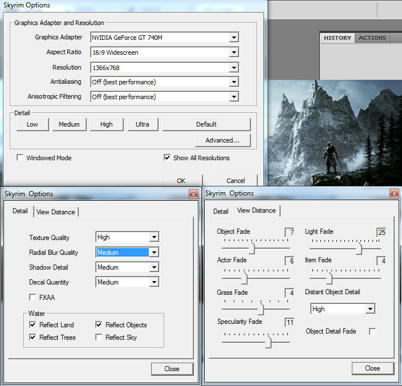Image resolution: width=402 pixels, height=386 pixels.
Task: Uncheck Show All Resolutions
Action: [167, 157]
